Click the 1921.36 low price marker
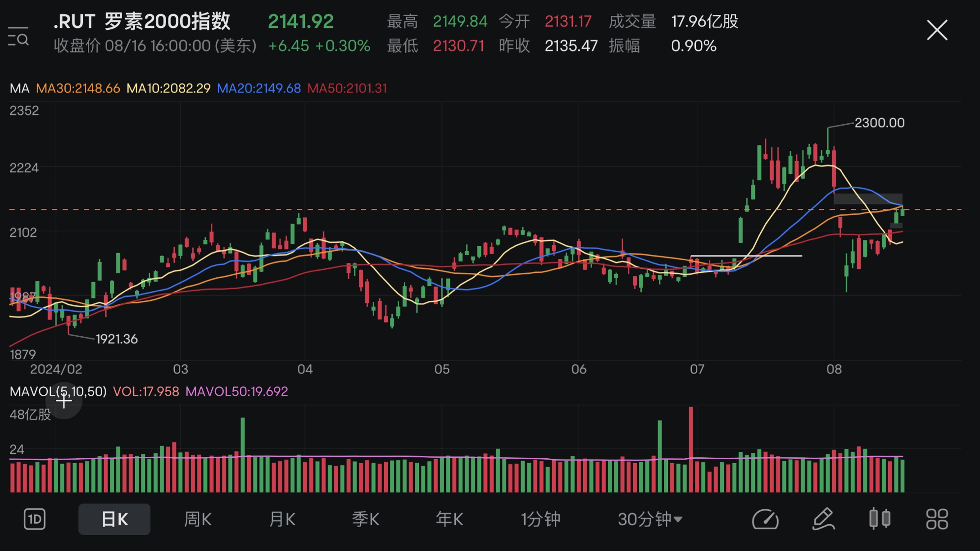This screenshot has width=980, height=551. [x=117, y=339]
